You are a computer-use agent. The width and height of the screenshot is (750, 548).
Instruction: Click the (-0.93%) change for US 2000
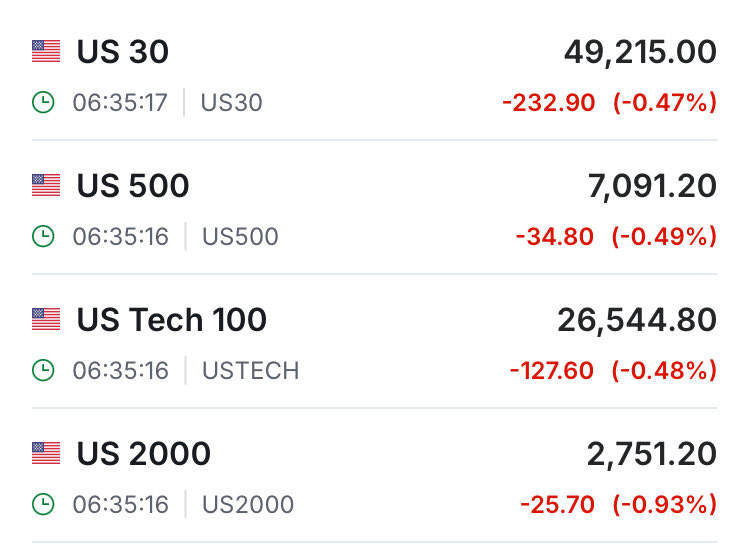[664, 505]
